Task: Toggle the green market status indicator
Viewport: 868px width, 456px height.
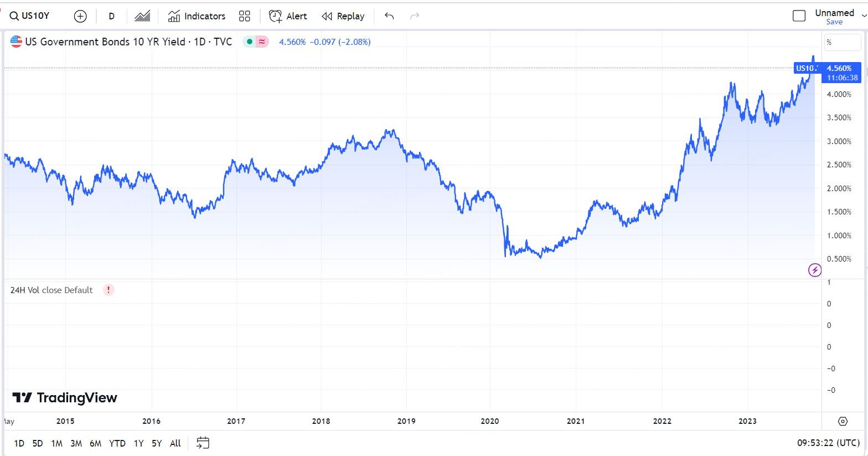Action: (x=250, y=42)
